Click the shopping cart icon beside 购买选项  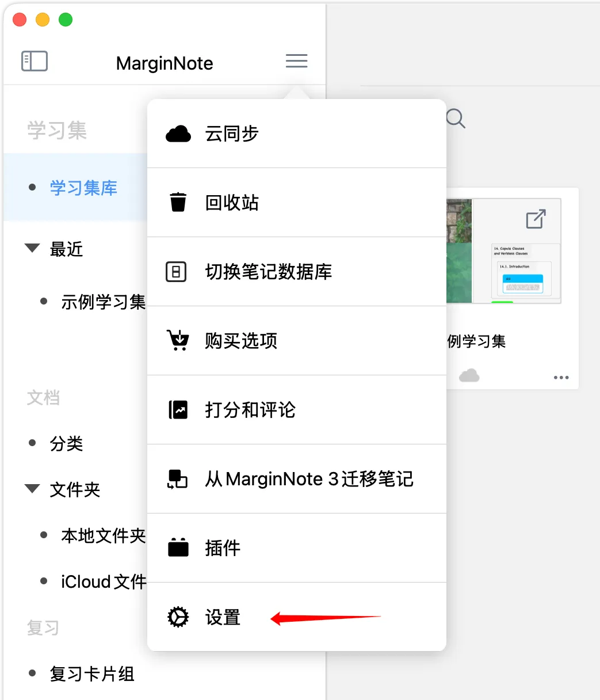pyautogui.click(x=178, y=340)
